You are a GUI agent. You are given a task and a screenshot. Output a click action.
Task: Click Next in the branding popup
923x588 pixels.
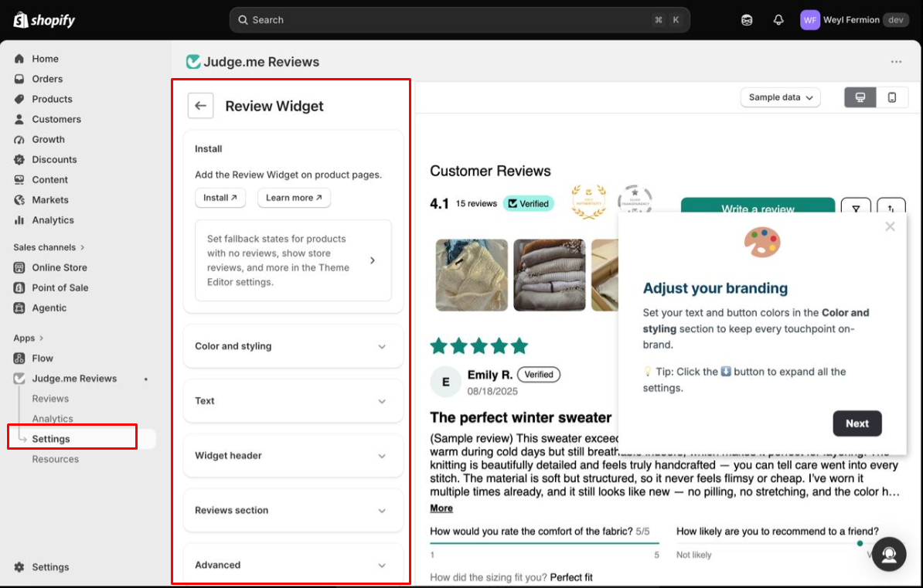click(857, 423)
